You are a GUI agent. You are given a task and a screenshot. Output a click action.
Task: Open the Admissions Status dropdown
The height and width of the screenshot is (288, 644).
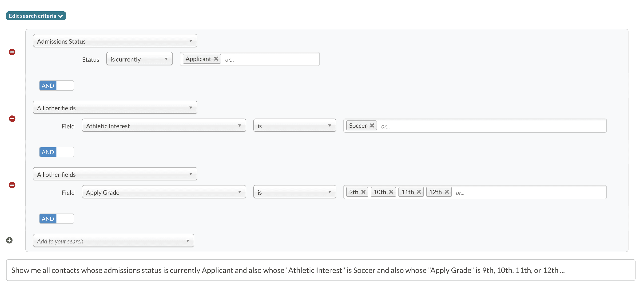pyautogui.click(x=115, y=41)
